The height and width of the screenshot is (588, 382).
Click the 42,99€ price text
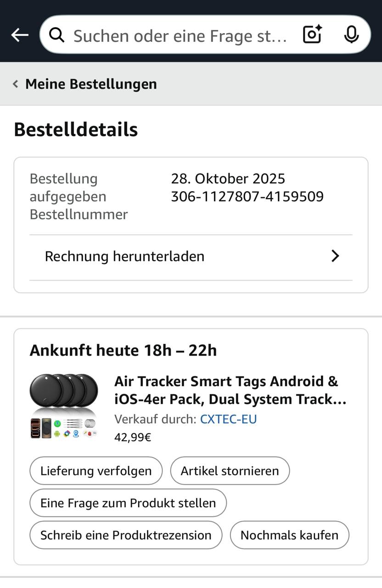[133, 437]
